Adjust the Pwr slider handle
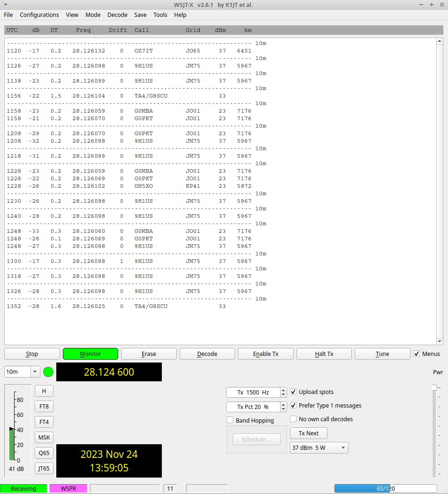Screen dimensions: 448x494 tap(434, 387)
